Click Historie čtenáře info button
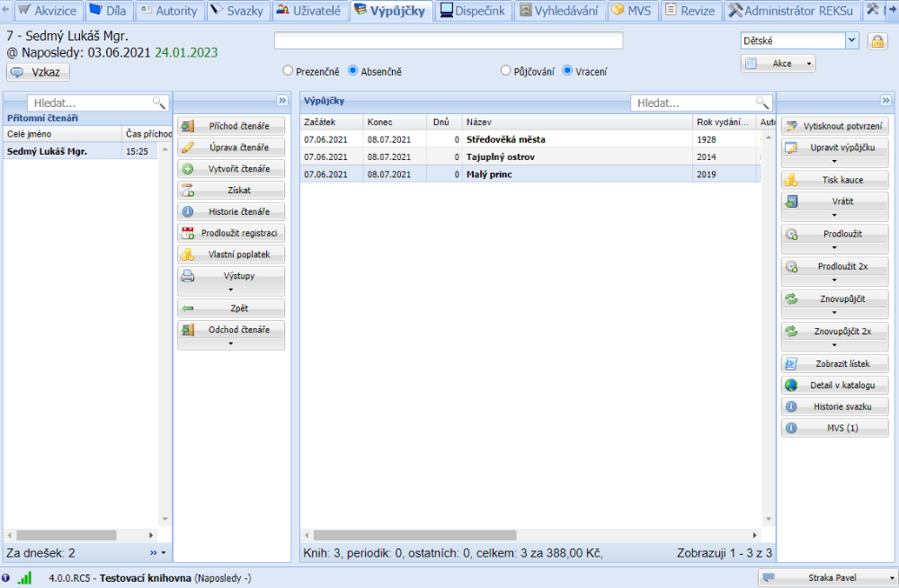The width and height of the screenshot is (899, 588). pyautogui.click(x=231, y=212)
